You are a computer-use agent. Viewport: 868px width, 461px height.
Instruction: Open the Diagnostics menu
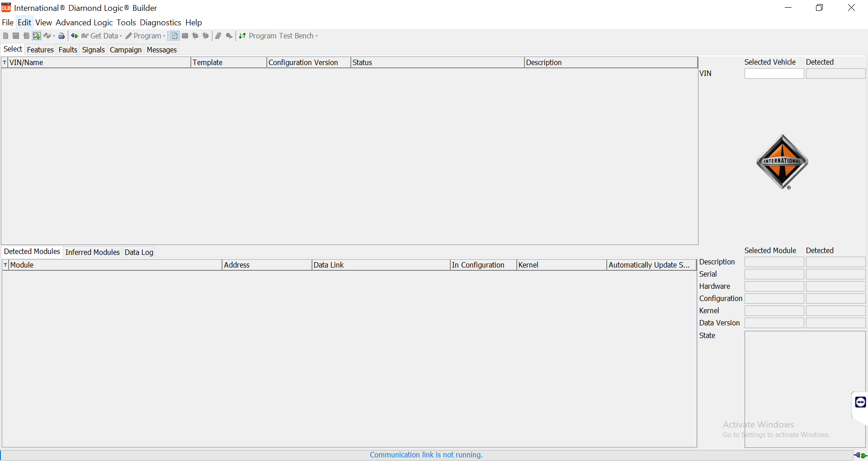(x=160, y=22)
